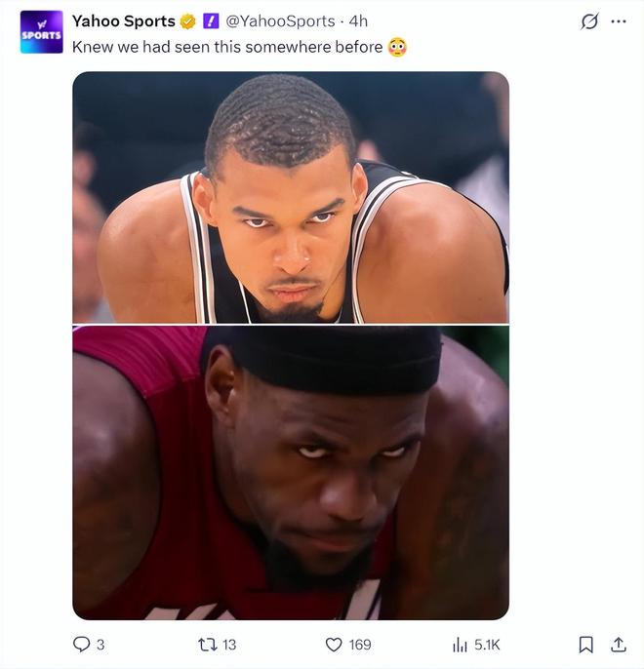
Task: Open the @YahooSports handle link
Action: pos(280,20)
